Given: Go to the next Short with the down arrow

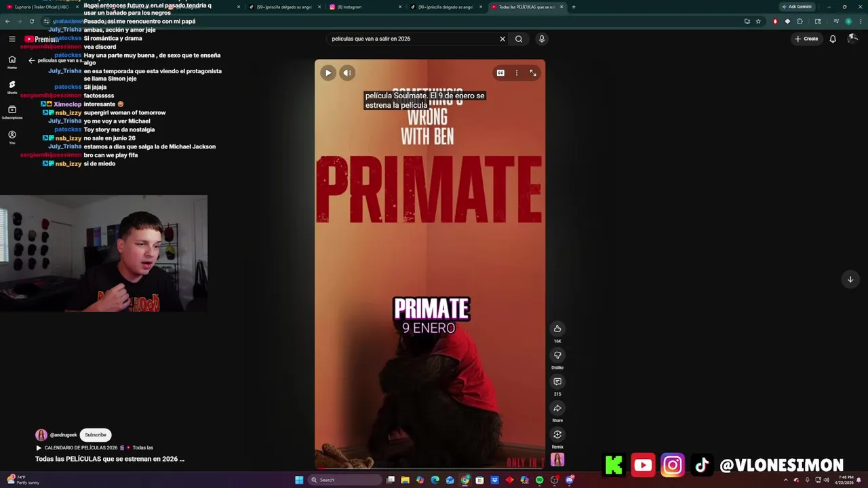Looking at the screenshot, I should pos(850,279).
